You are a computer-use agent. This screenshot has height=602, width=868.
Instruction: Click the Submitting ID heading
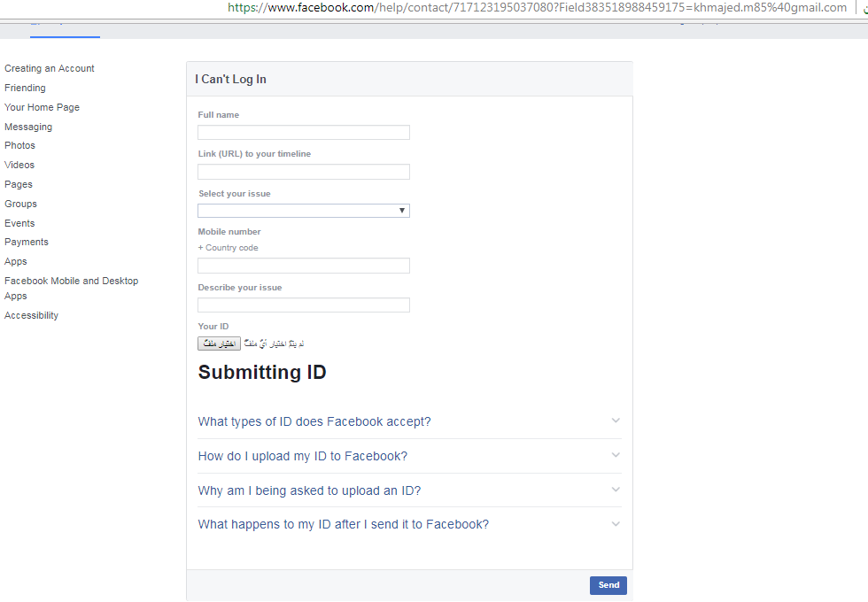click(x=262, y=373)
